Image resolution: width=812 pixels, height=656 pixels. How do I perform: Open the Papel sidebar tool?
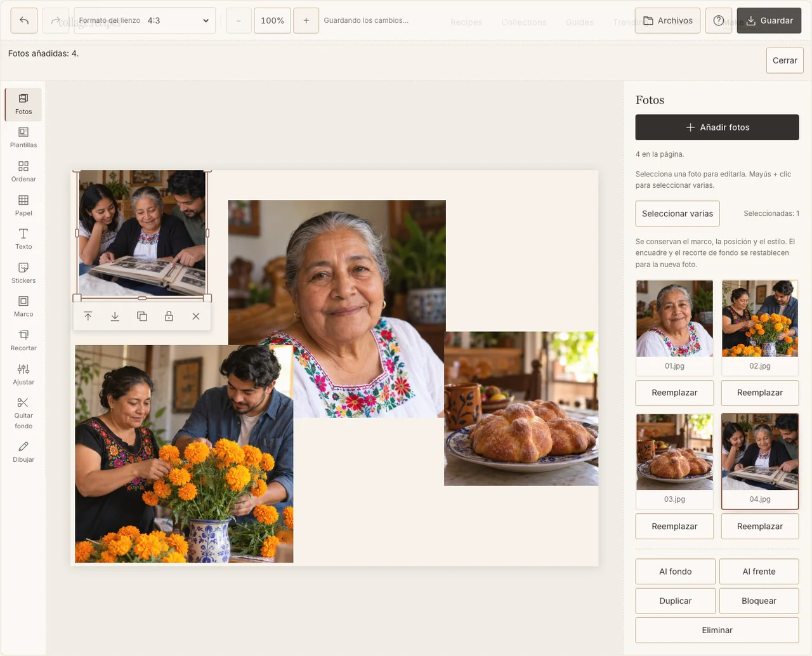pyautogui.click(x=23, y=206)
